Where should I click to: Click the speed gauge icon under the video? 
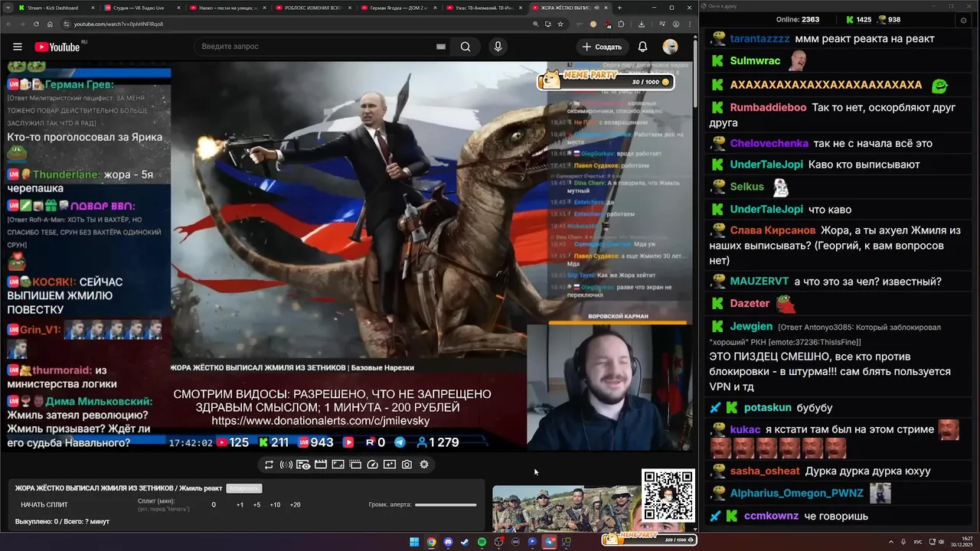[x=373, y=465]
